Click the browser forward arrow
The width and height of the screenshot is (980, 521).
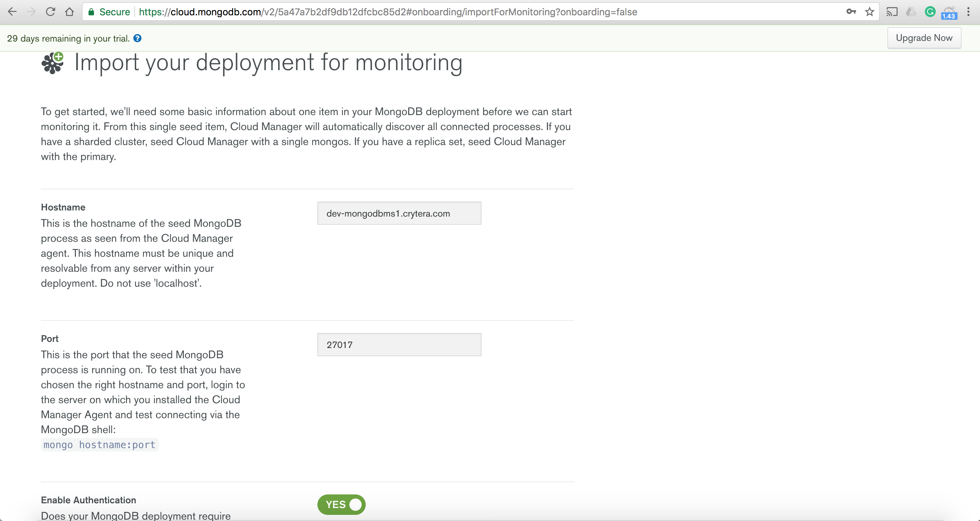pos(32,12)
